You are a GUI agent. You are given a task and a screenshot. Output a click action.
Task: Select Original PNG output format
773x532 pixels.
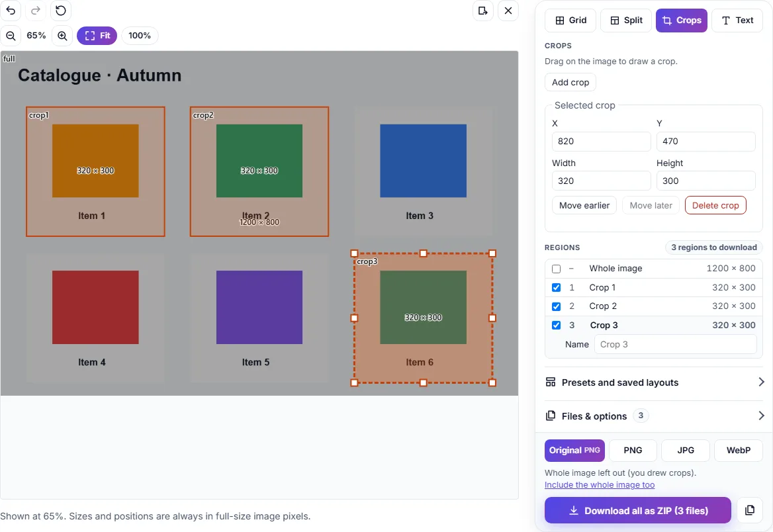coord(574,450)
